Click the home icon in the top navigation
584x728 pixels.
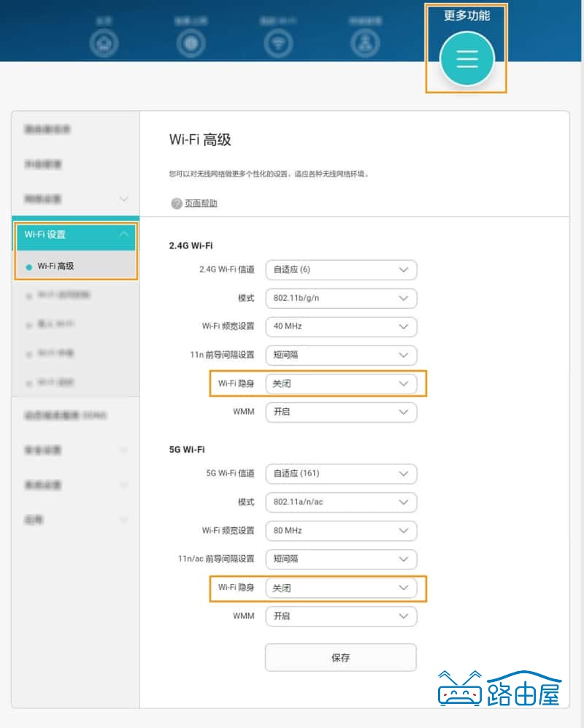pyautogui.click(x=103, y=42)
